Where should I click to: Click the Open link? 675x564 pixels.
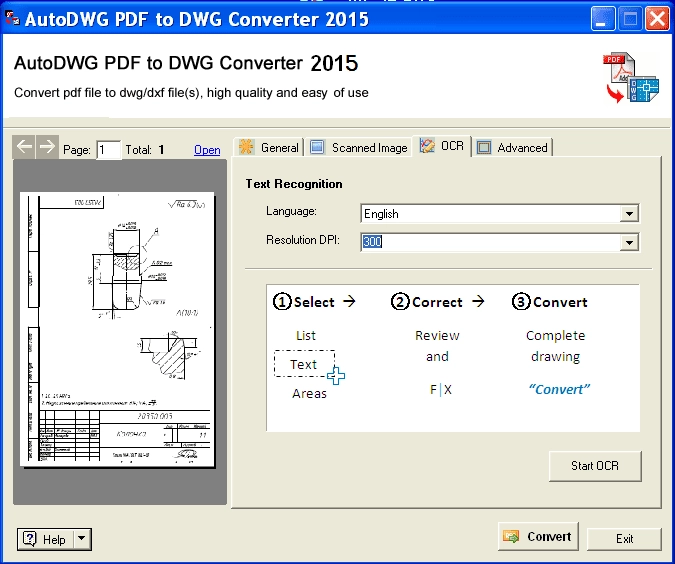pos(207,150)
